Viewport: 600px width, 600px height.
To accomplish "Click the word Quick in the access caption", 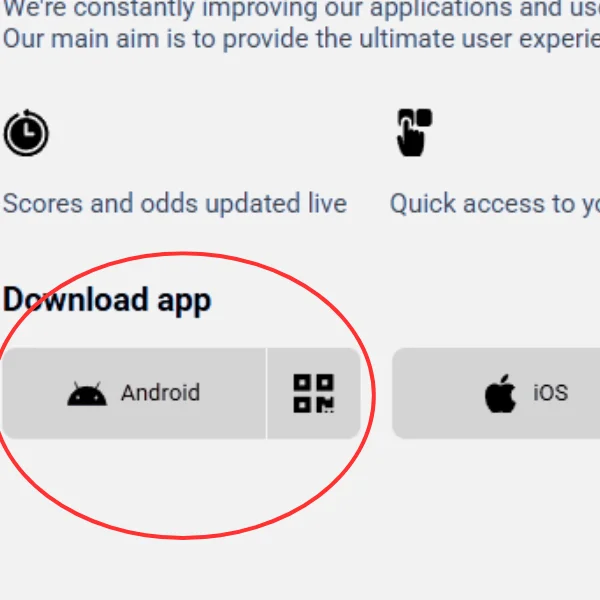I will pos(423,204).
